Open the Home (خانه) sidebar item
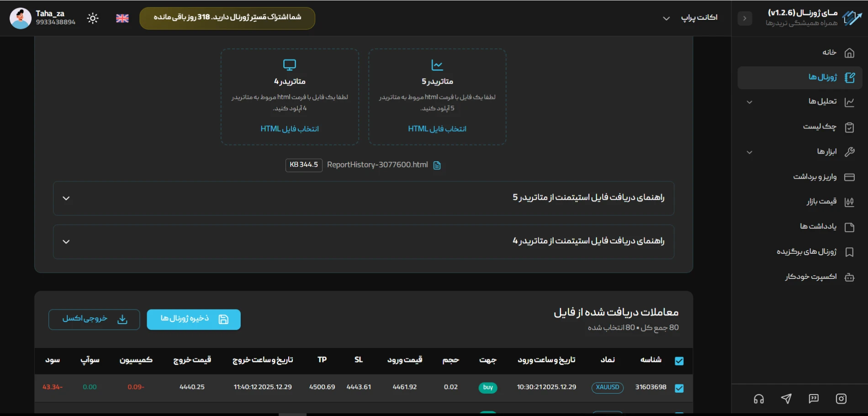Viewport: 868px width, 416px height. [800, 53]
